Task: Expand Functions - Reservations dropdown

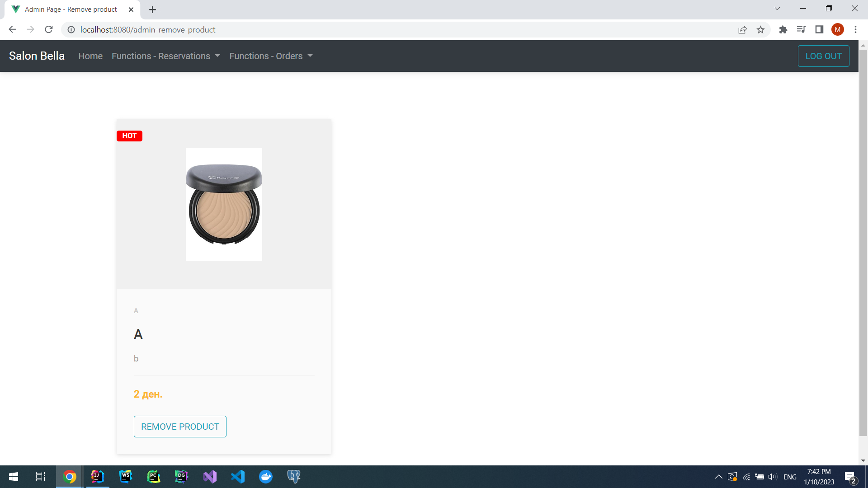Action: (165, 56)
